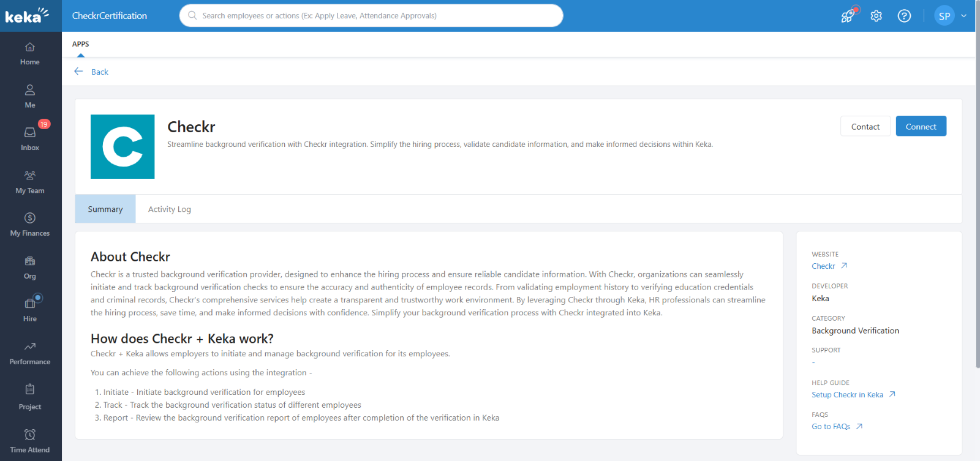Image resolution: width=980 pixels, height=461 pixels.
Task: Click the Contact button
Action: click(x=865, y=126)
